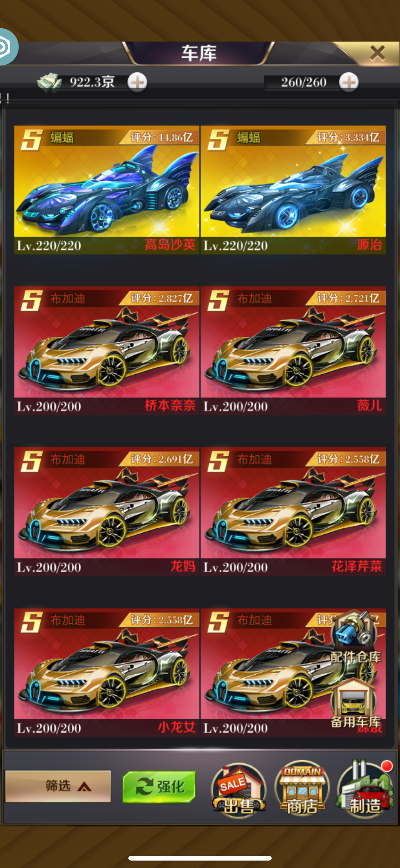Click the 922.3京 cash amount display
Viewport: 400px width, 868px height.
coord(92,82)
